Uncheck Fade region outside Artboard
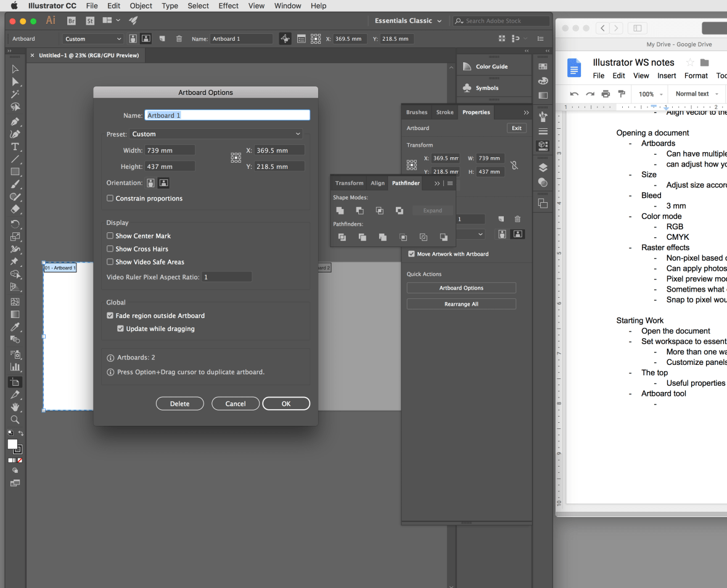 coord(110,315)
